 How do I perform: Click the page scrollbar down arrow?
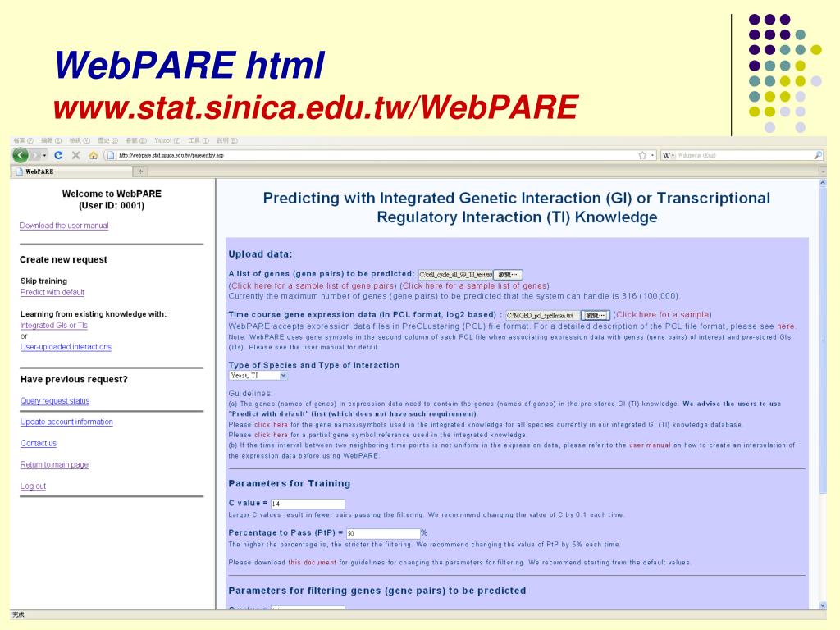click(823, 605)
